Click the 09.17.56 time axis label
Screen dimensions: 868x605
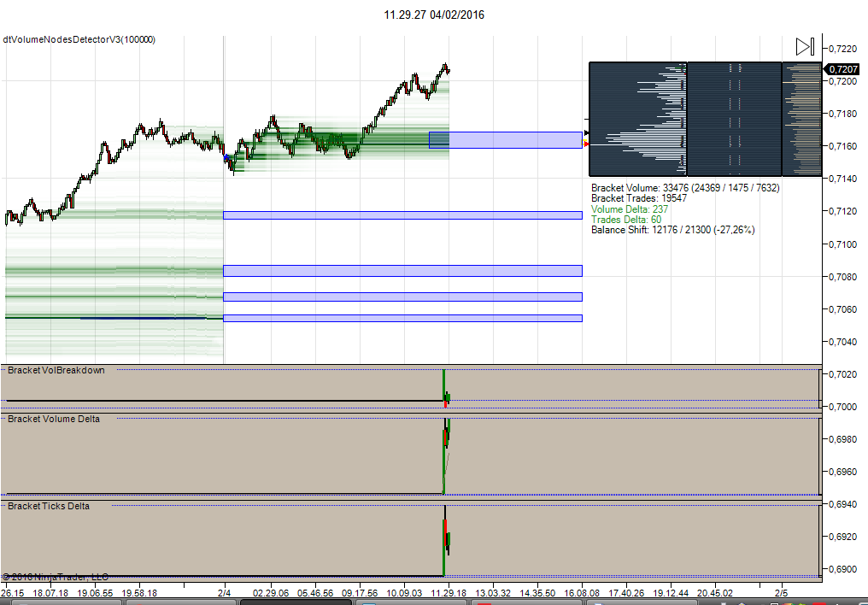360,593
